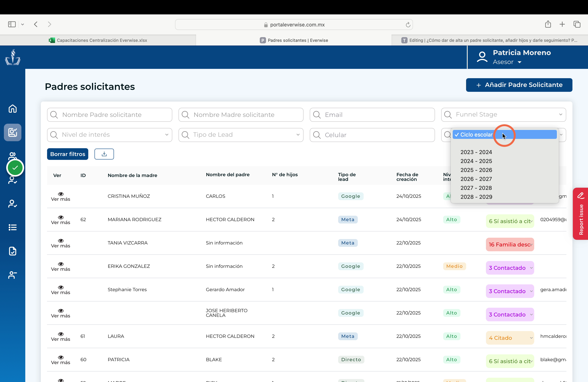Open the list icon in sidebar
Viewport: 588px width, 382px height.
click(13, 227)
